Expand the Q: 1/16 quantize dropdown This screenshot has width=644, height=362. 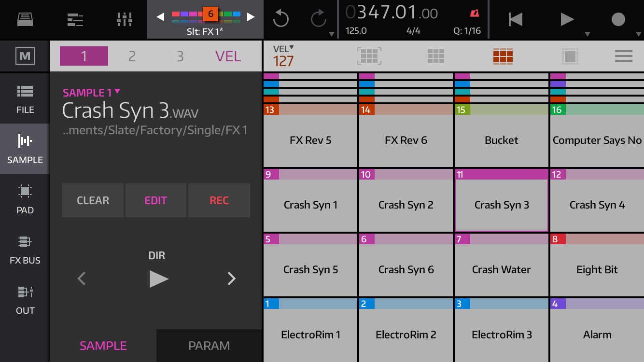[467, 31]
